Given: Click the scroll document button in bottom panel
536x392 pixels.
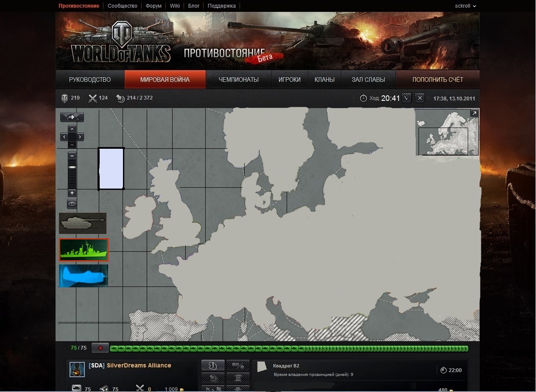Looking at the screenshot, I should 238,377.
